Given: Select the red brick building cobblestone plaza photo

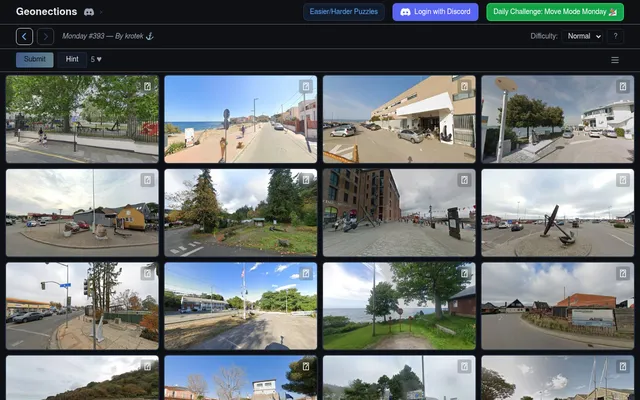Looking at the screenshot, I should point(399,213).
